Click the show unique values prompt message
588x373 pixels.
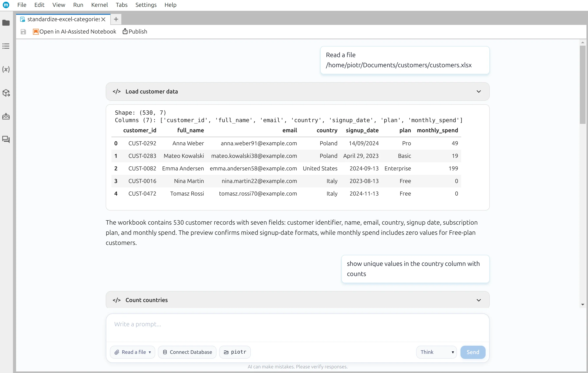(415, 269)
